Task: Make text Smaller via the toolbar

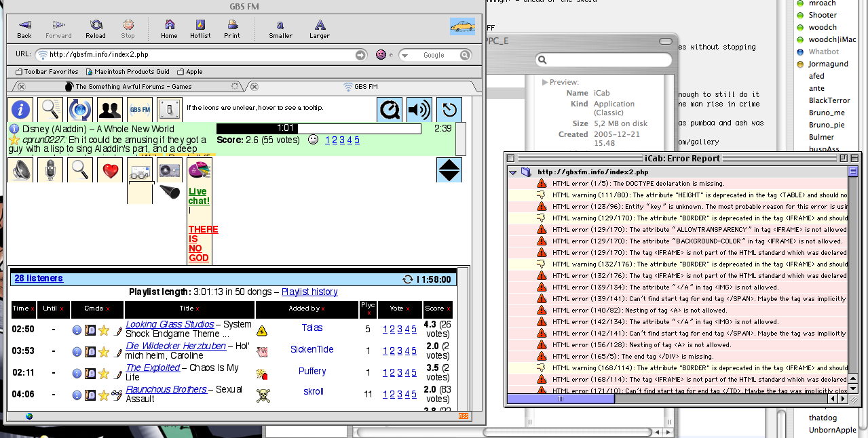Action: click(x=280, y=28)
